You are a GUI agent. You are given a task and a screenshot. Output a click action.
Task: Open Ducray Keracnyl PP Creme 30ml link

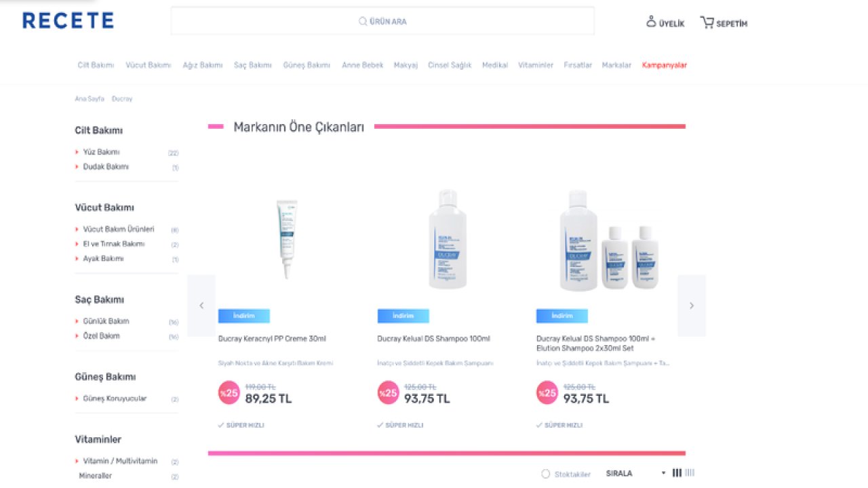point(272,339)
